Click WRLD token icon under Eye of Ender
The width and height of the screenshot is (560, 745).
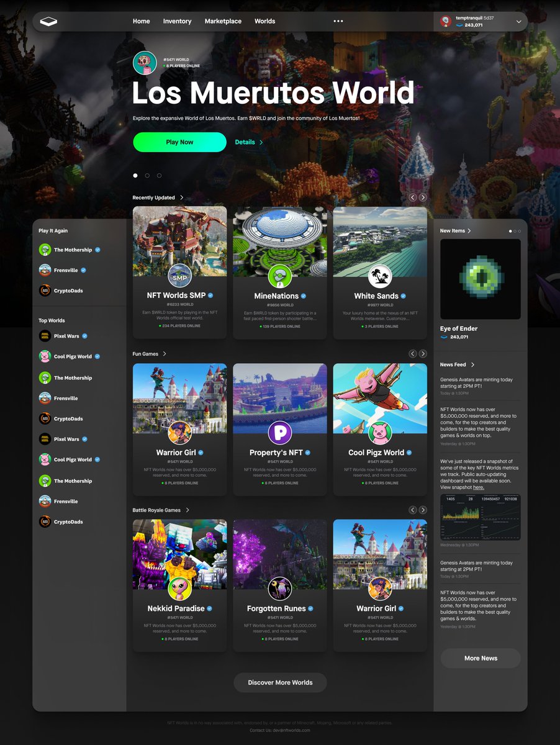tap(444, 336)
